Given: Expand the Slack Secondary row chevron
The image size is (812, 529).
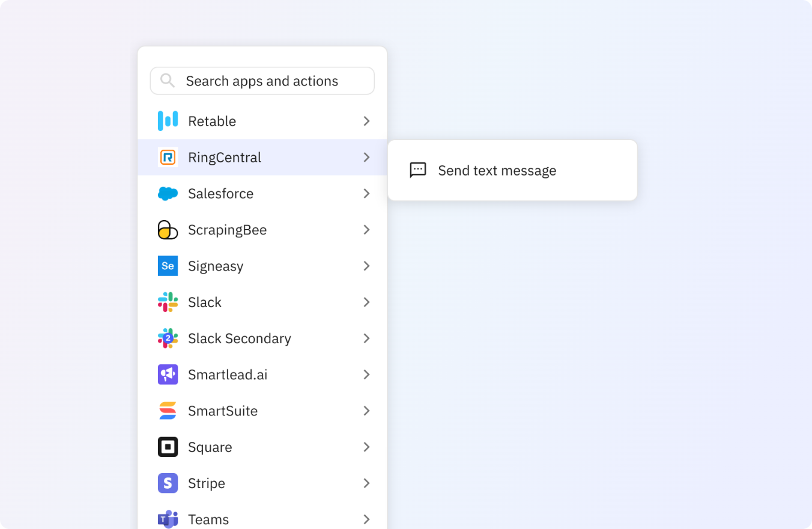Looking at the screenshot, I should tap(366, 338).
